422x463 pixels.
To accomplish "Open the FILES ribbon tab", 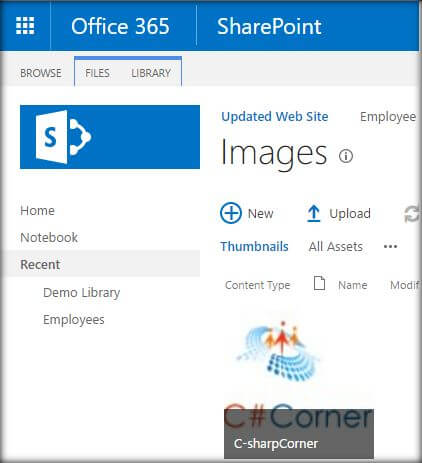I will pyautogui.click(x=97, y=73).
